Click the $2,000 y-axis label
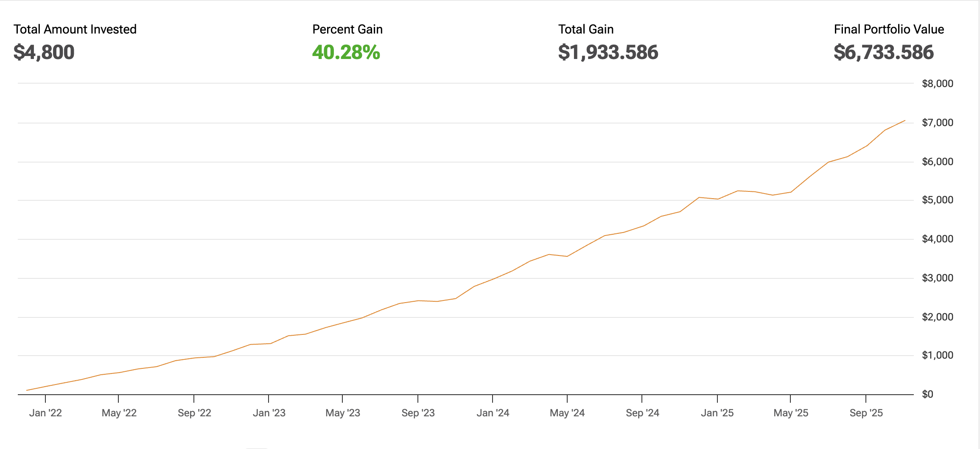The image size is (980, 449). click(938, 317)
